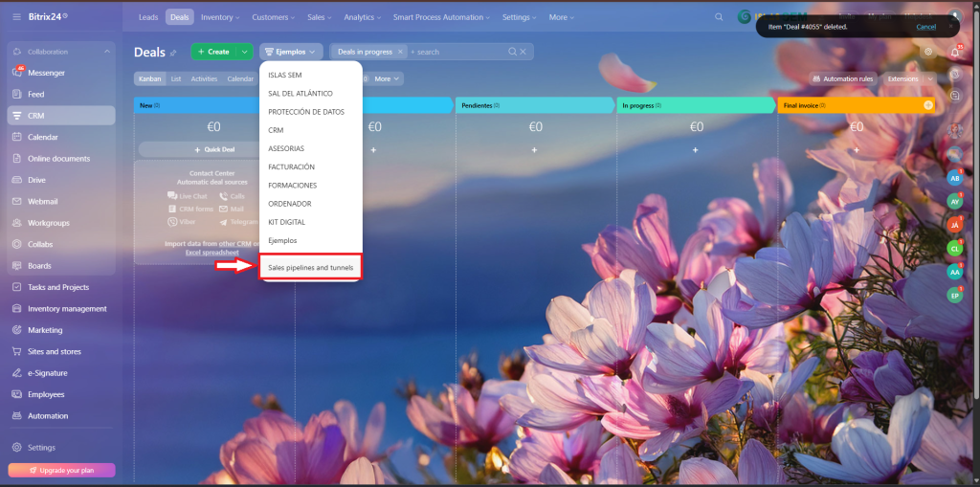Open the hamburger menu beside Bitrix24
The height and width of the screenshot is (487, 980).
coord(16,17)
